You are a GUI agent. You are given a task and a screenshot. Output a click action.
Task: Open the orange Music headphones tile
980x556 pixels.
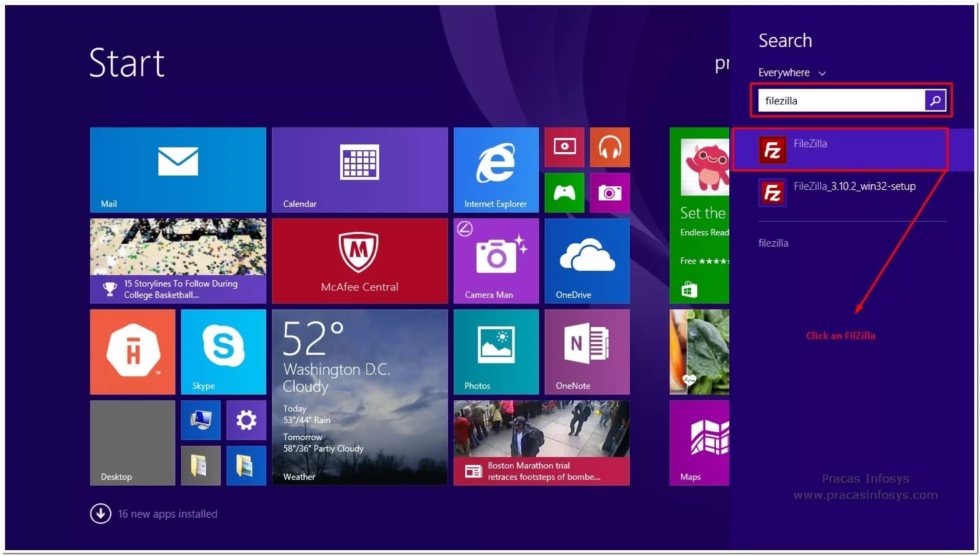pyautogui.click(x=610, y=147)
